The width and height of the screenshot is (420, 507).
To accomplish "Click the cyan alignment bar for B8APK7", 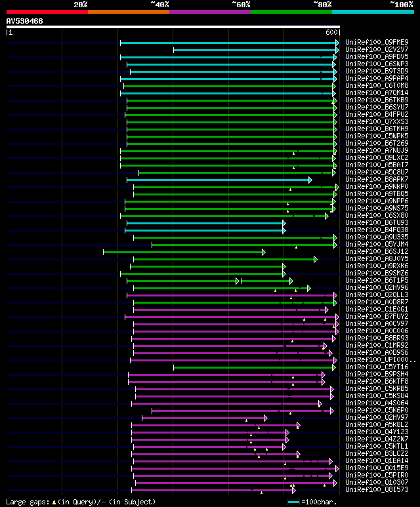I will click(218, 180).
